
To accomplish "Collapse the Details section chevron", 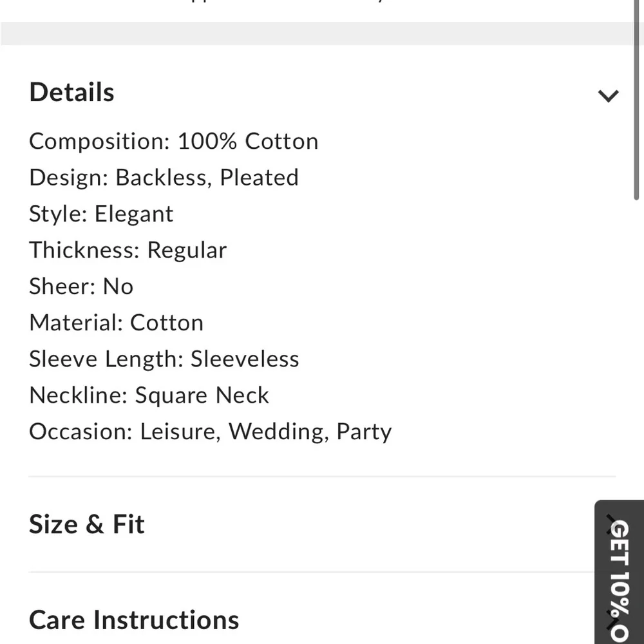I will pos(608,95).
